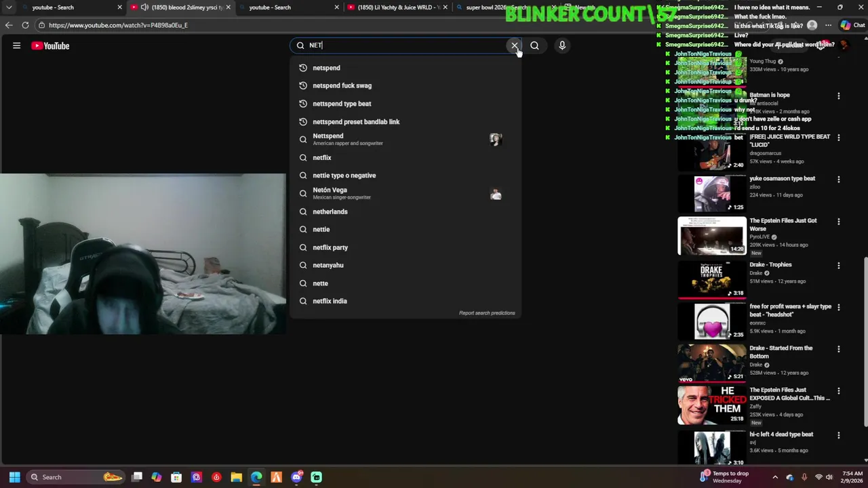
Task: Click 'Drake - Trophies' video thumbnail
Action: click(x=712, y=279)
